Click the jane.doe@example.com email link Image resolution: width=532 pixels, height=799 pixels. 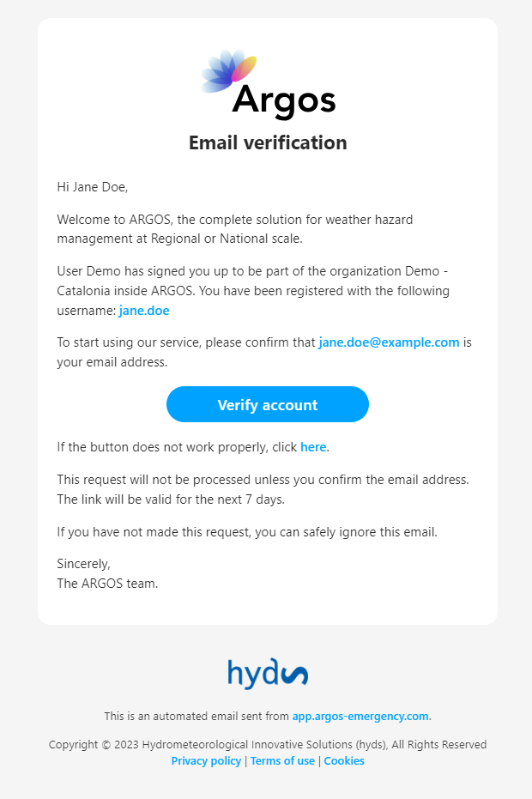click(x=389, y=342)
